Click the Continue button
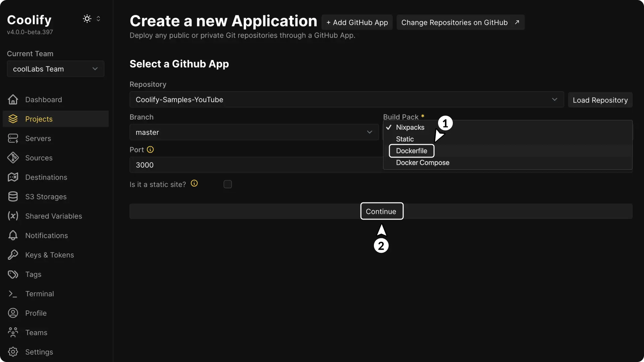The image size is (644, 362). tap(381, 212)
